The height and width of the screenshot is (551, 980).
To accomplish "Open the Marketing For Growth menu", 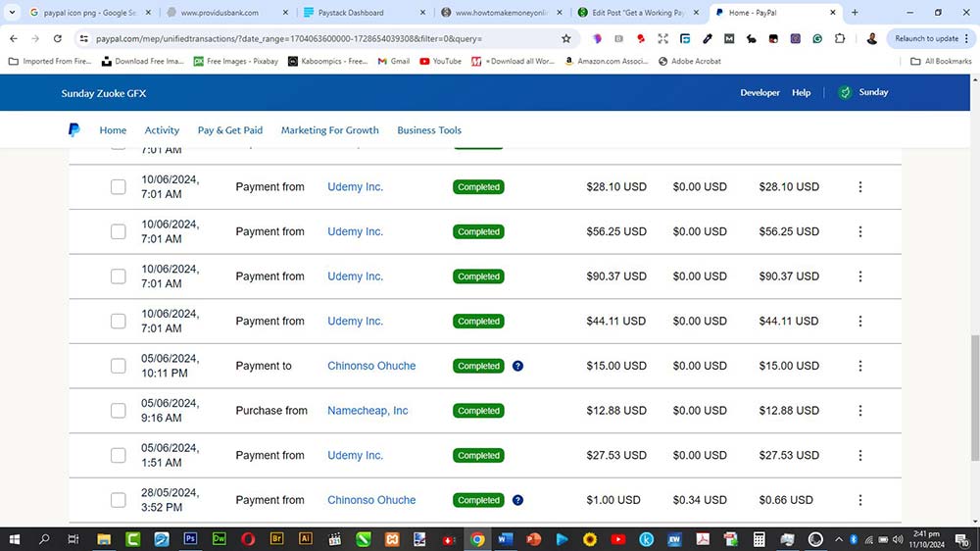I will [x=329, y=130].
